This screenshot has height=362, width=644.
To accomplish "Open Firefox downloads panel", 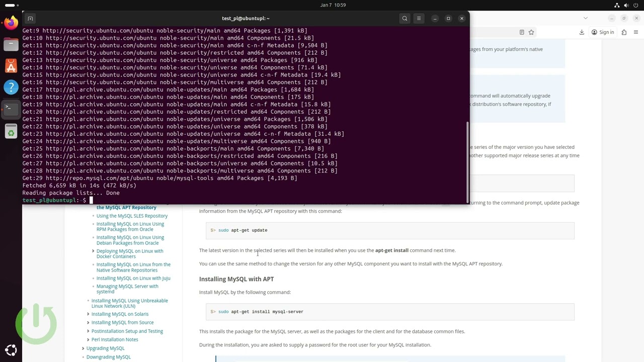I will [582, 32].
